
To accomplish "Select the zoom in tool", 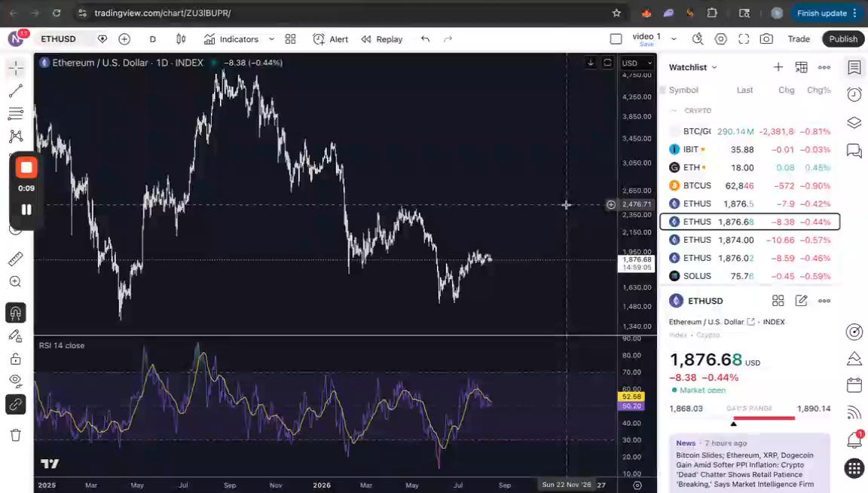I will point(16,282).
